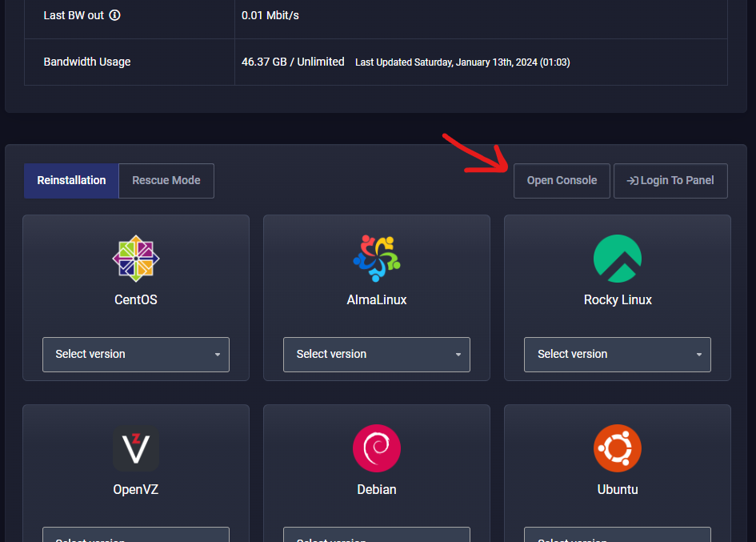This screenshot has width=756, height=542.
Task: Click the Bandwidth Usage row label
Action: (x=87, y=62)
